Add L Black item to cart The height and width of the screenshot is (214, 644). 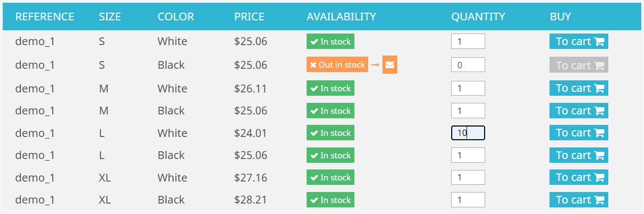point(579,155)
